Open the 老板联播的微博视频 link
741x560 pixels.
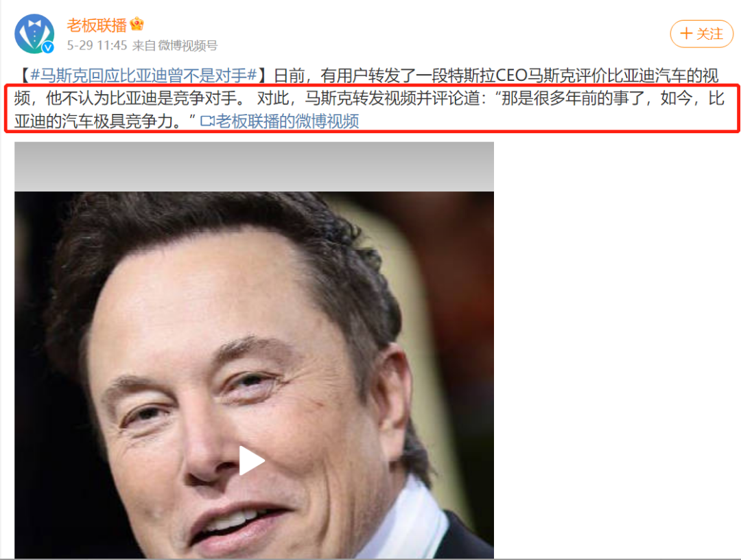pos(287,121)
